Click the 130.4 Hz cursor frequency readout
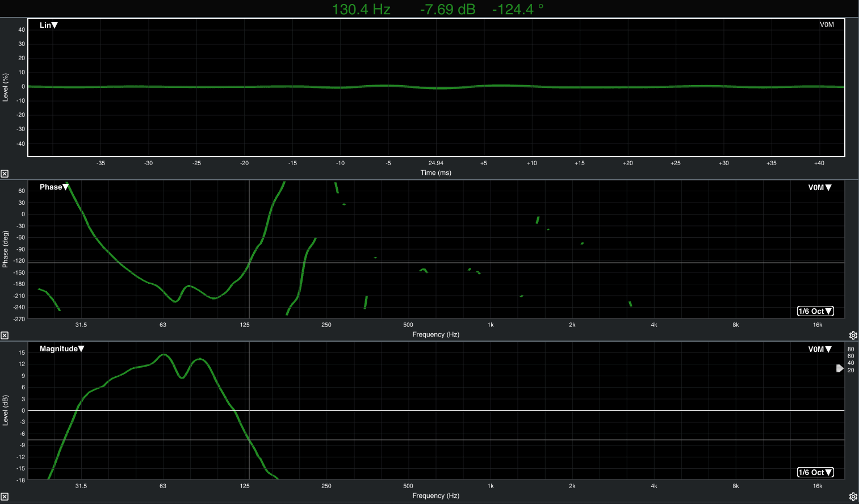 361,9
